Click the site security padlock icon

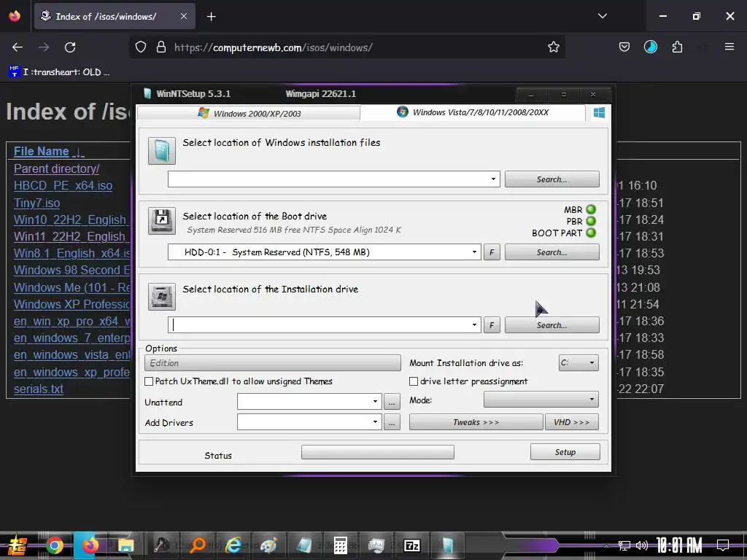click(161, 47)
